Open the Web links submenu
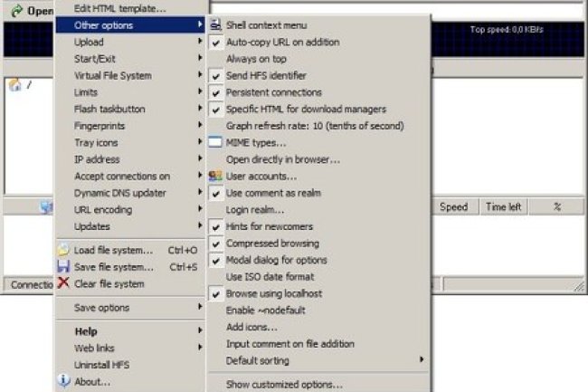Image resolution: width=588 pixels, height=392 pixels. [x=130, y=348]
